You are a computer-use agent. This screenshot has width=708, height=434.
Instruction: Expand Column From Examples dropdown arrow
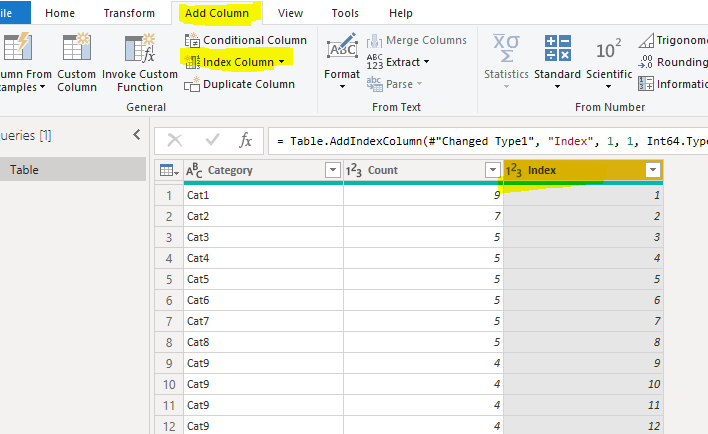(42, 87)
